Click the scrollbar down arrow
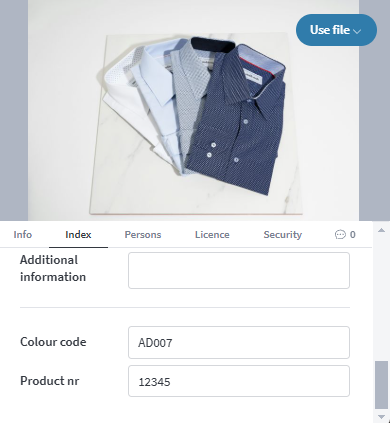The height and width of the screenshot is (423, 390). tap(382, 417)
